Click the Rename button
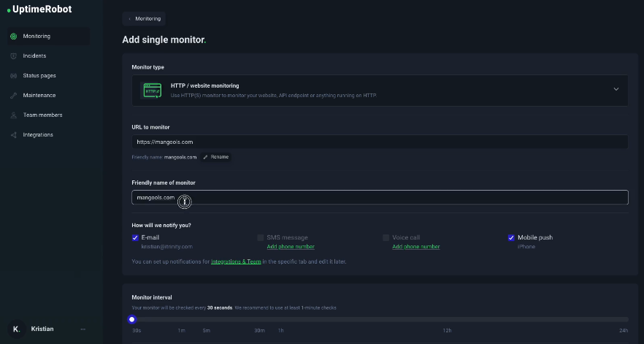Viewport: 644px width, 344px height. [x=216, y=157]
